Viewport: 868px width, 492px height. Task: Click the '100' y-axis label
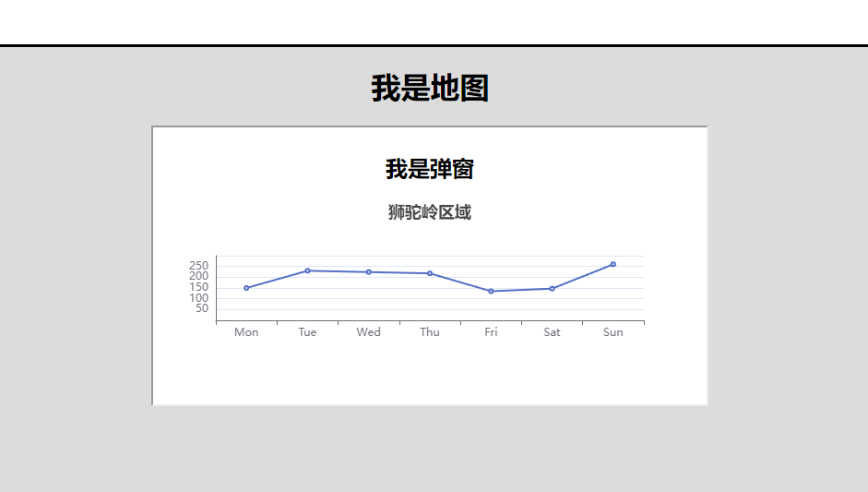[x=198, y=298]
